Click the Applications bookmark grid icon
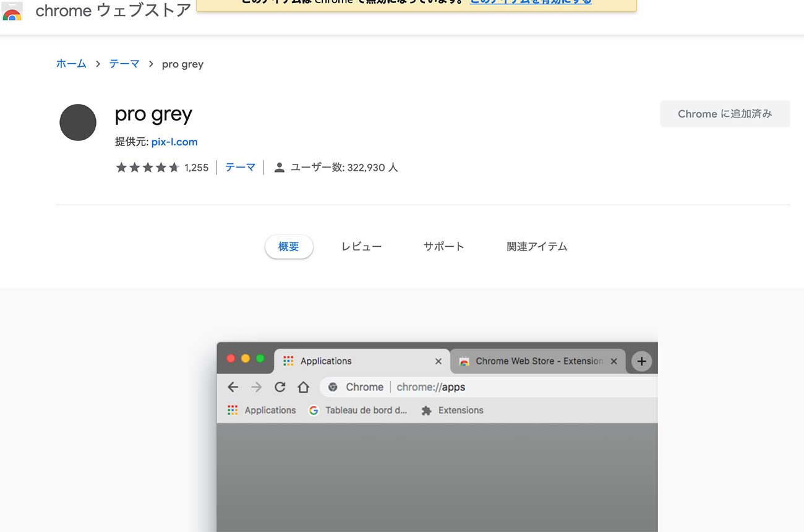The image size is (804, 532). tap(233, 410)
